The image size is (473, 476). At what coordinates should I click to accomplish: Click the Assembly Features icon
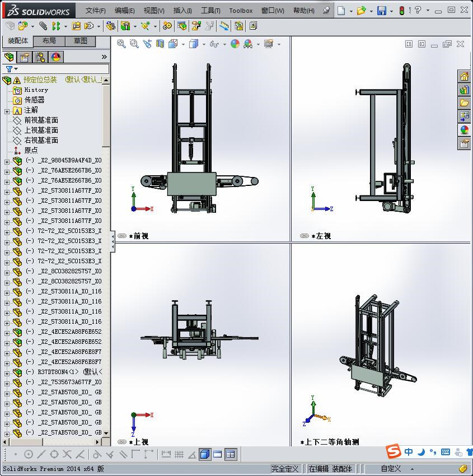point(125,26)
